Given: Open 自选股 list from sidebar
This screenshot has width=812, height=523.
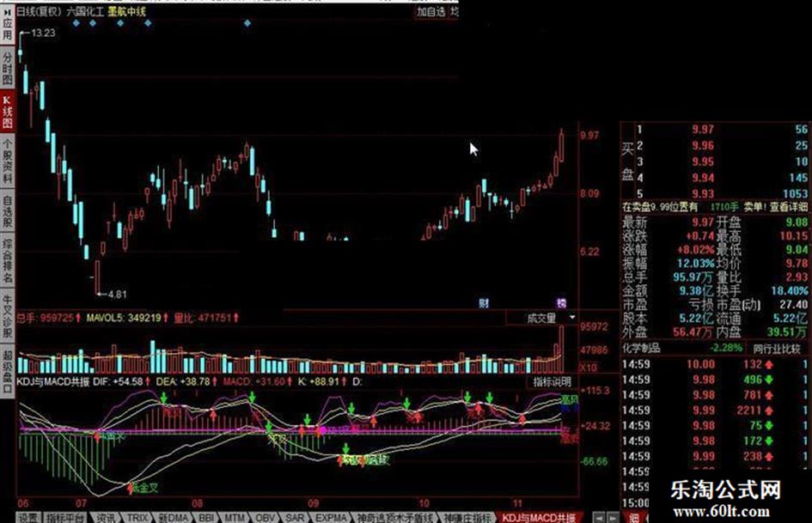Looking at the screenshot, I should [x=7, y=210].
